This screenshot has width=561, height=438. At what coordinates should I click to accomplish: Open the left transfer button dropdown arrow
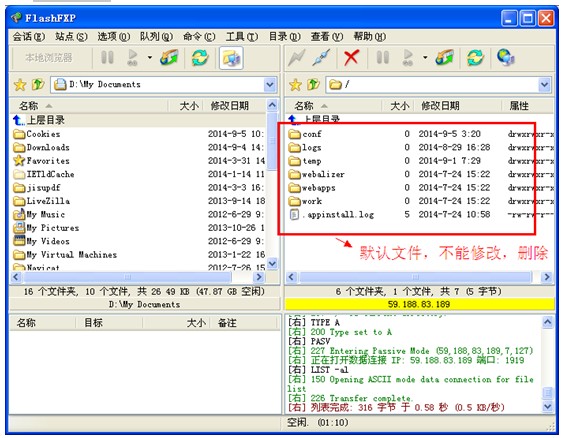click(150, 57)
